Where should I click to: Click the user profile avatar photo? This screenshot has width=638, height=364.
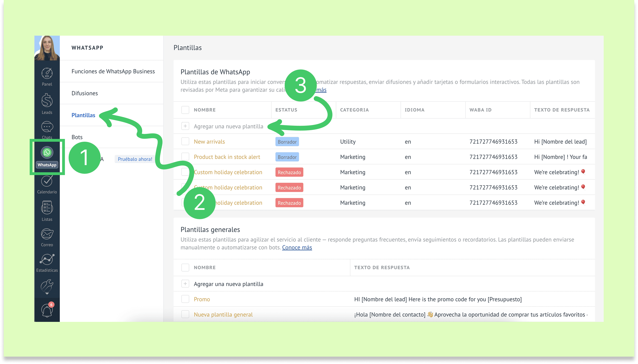coord(47,48)
